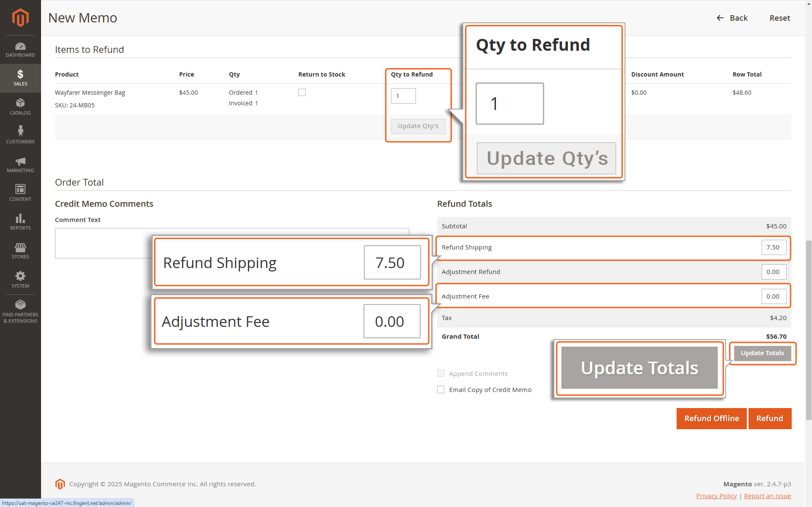Click the Grand Total value $56.70

coord(776,337)
